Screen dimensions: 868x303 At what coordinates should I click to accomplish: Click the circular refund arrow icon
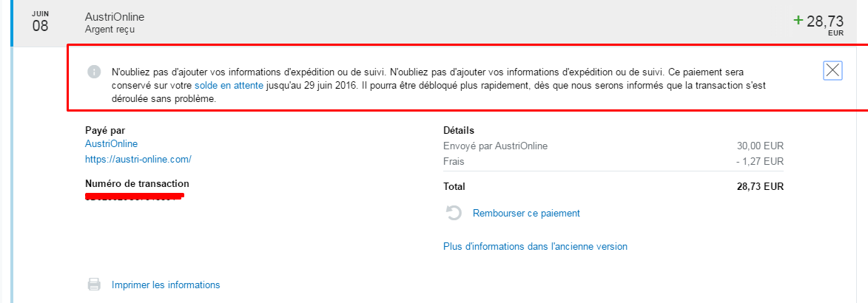pyautogui.click(x=454, y=213)
